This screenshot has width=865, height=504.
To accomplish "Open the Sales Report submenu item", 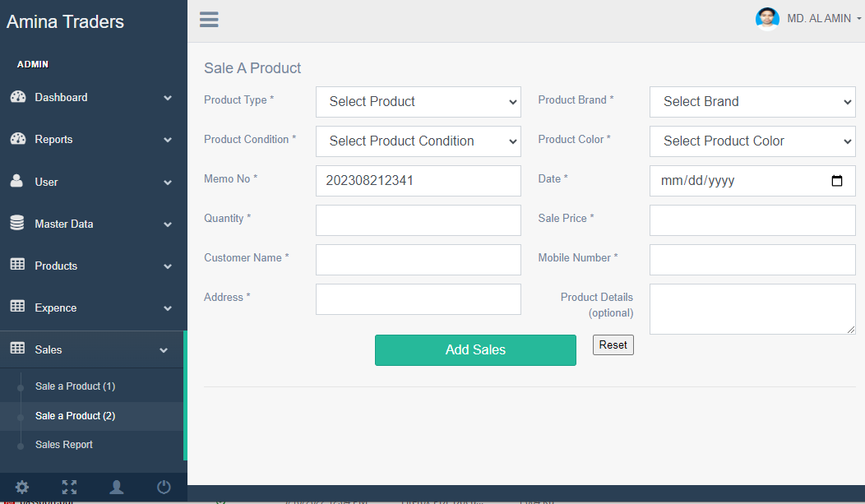I will click(64, 445).
